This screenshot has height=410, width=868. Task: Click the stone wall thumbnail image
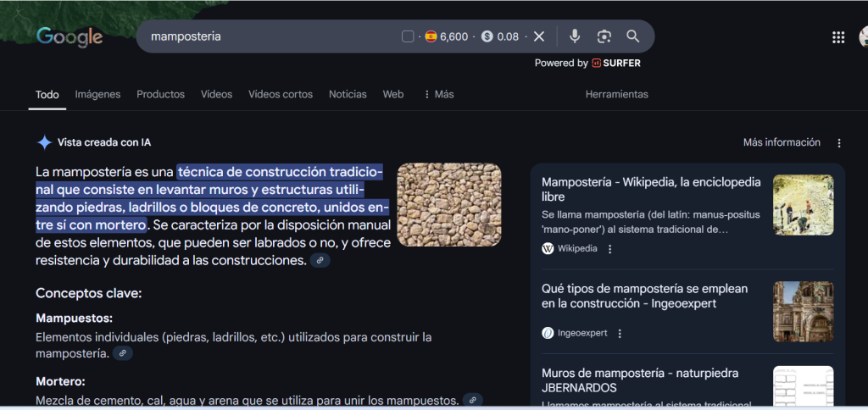click(448, 204)
